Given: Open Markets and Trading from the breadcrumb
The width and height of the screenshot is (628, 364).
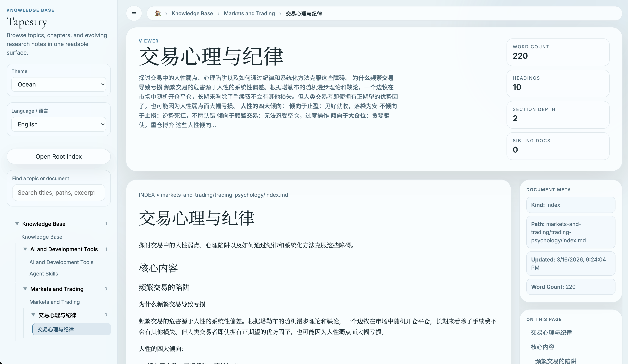Looking at the screenshot, I should tap(249, 13).
